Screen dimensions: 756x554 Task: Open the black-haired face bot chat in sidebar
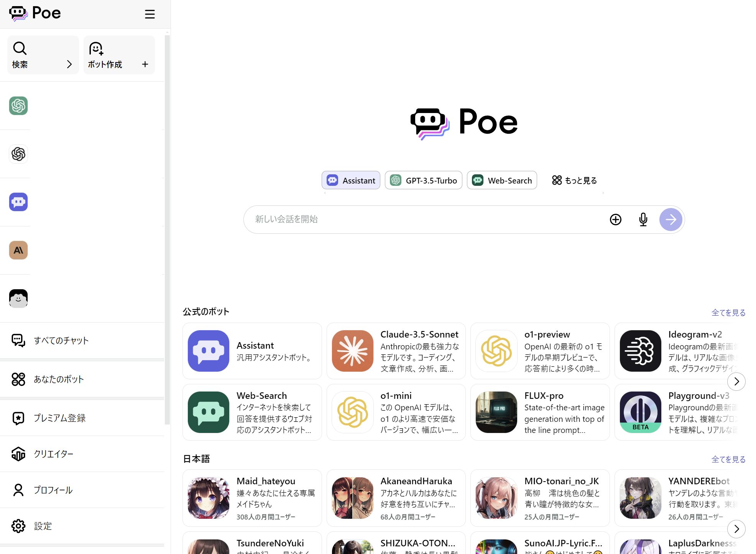click(x=18, y=298)
